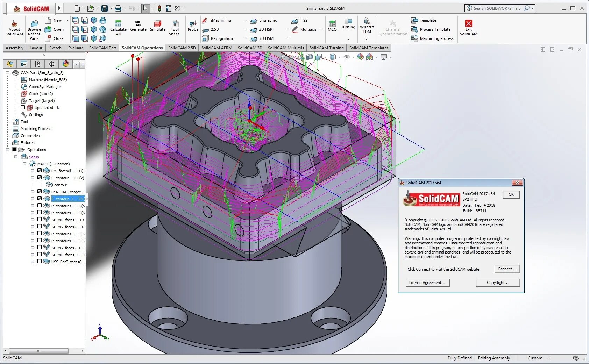The image size is (589, 364).
Task: Open the SolidCAM Manager tree tab icon
Action: click(x=10, y=64)
